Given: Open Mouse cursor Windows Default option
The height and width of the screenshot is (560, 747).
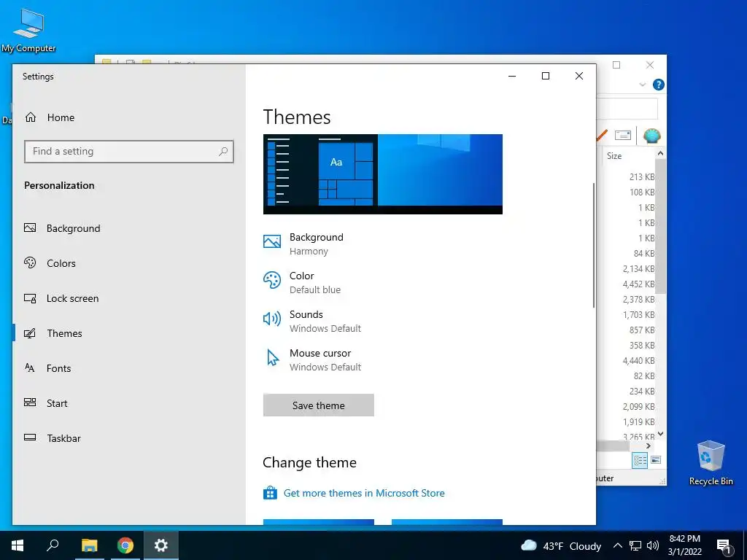Looking at the screenshot, I should pyautogui.click(x=312, y=359).
